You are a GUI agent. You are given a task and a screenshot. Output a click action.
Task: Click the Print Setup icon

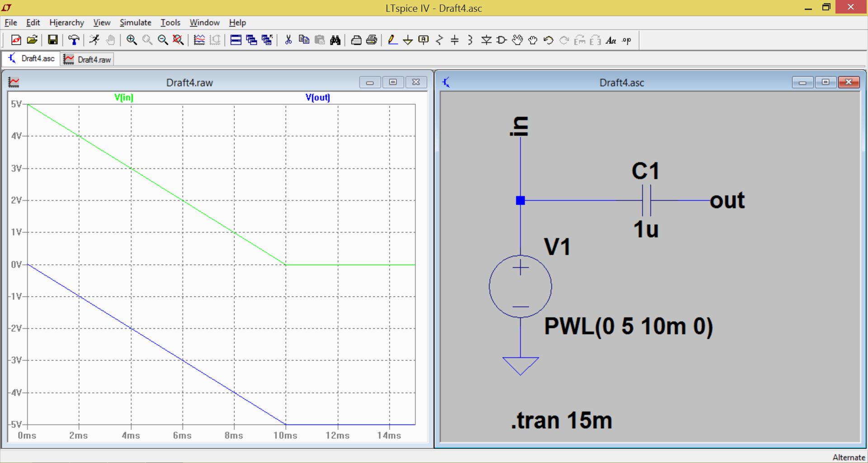(356, 40)
